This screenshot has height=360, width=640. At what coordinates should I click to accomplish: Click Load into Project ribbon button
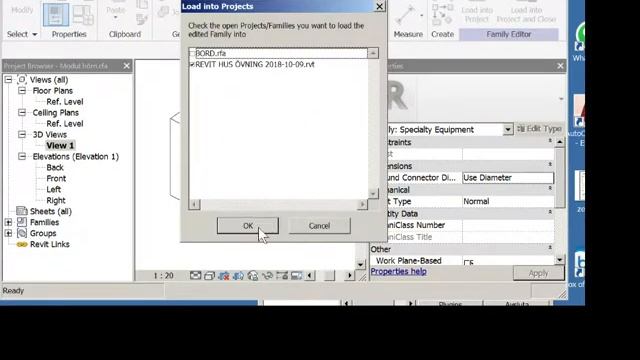click(477, 14)
